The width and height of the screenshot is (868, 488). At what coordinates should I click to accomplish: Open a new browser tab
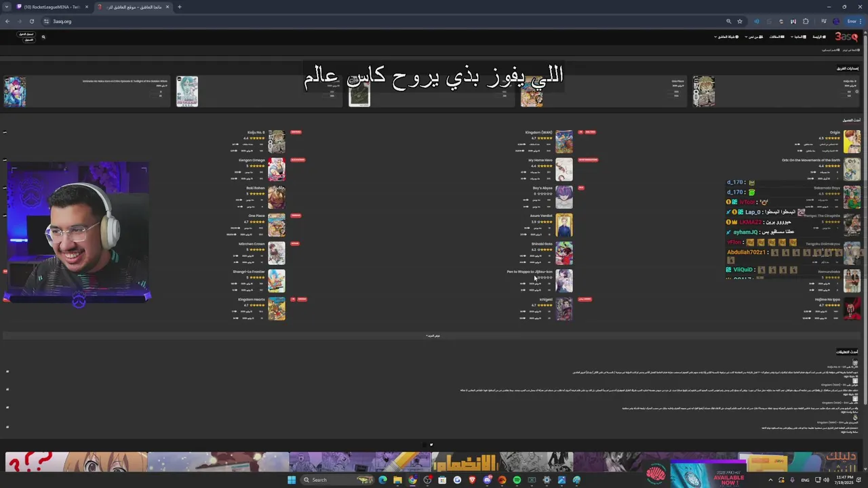[x=179, y=7]
